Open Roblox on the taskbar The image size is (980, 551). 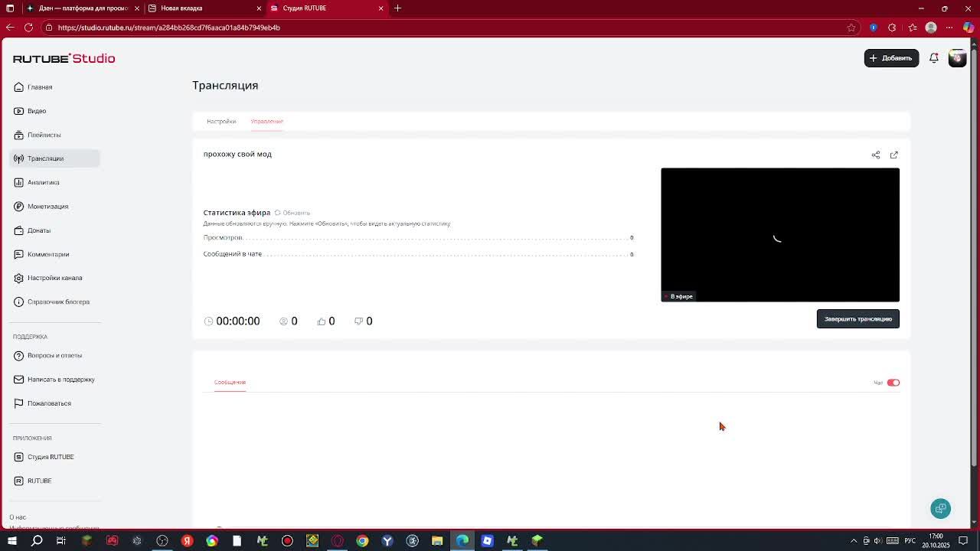[x=487, y=541]
